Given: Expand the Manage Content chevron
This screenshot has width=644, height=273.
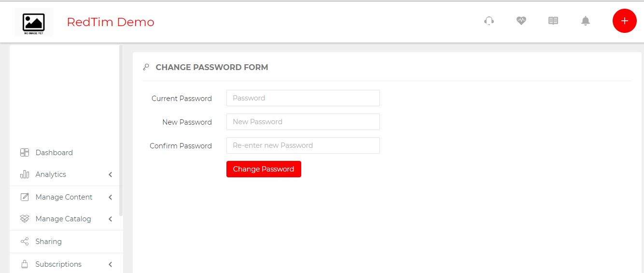Looking at the screenshot, I should (111, 197).
